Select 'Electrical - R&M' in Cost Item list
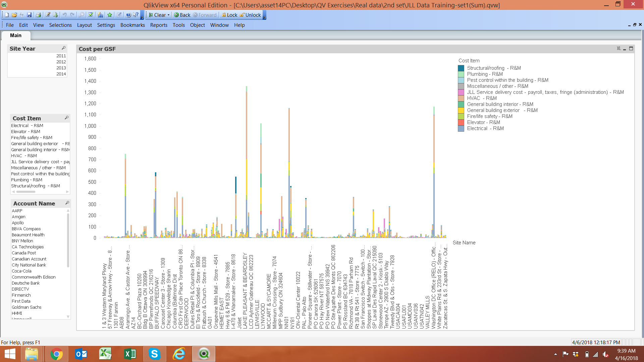The height and width of the screenshot is (362, 644). [x=40, y=126]
